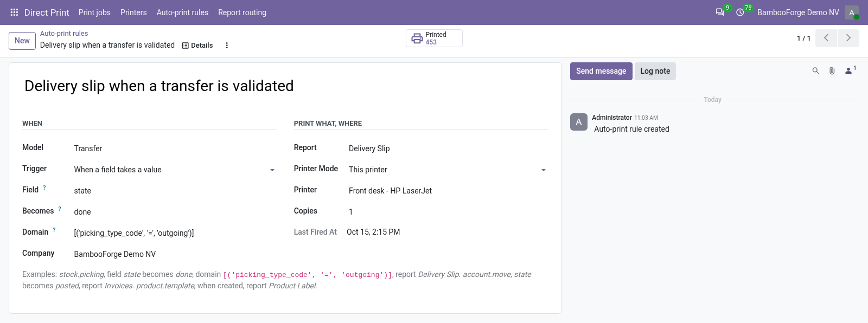Click the Report field Delivery Slip
868x323 pixels.
tap(448, 148)
